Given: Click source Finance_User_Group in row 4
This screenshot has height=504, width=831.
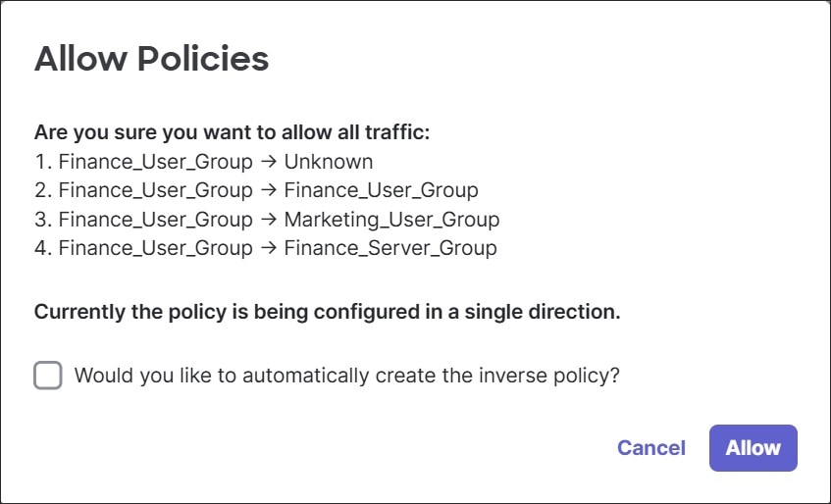Looking at the screenshot, I should pyautogui.click(x=155, y=248).
